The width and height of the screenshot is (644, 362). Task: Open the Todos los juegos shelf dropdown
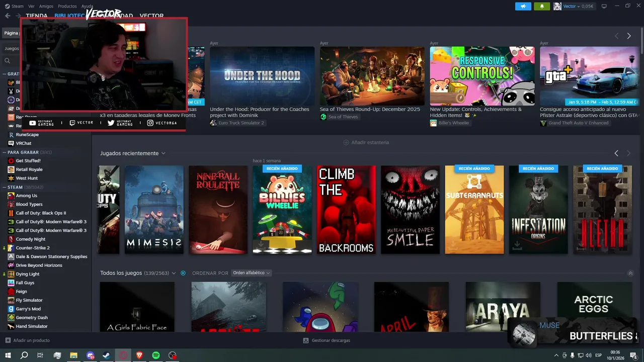(x=174, y=273)
